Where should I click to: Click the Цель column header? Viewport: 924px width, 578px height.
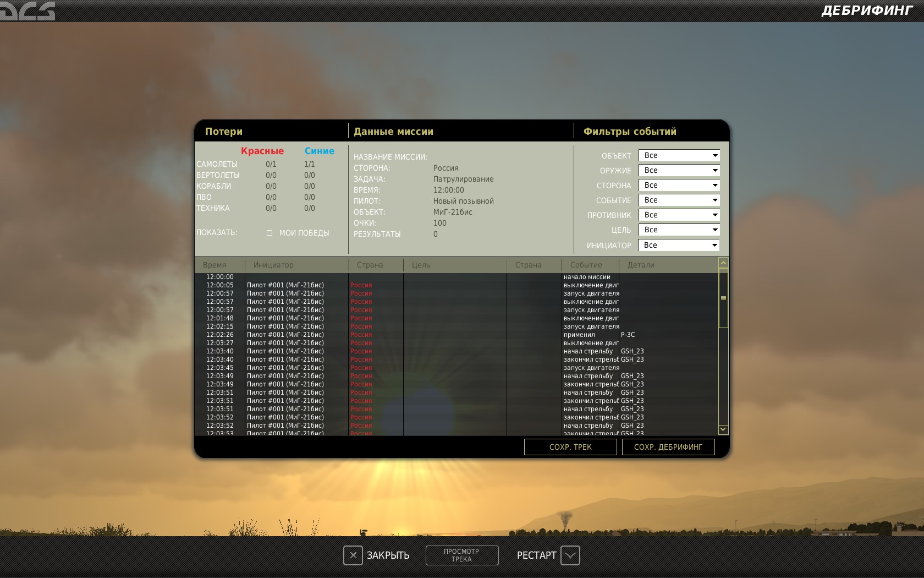[455, 265]
